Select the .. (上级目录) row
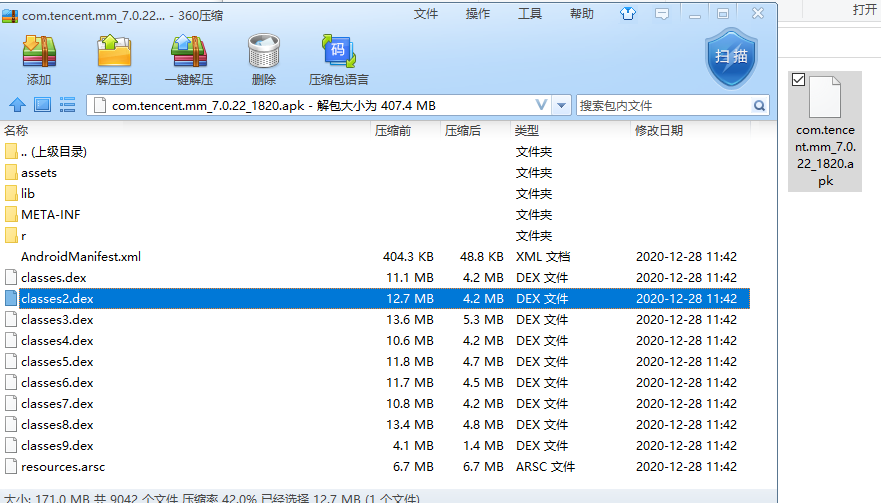 (x=375, y=152)
